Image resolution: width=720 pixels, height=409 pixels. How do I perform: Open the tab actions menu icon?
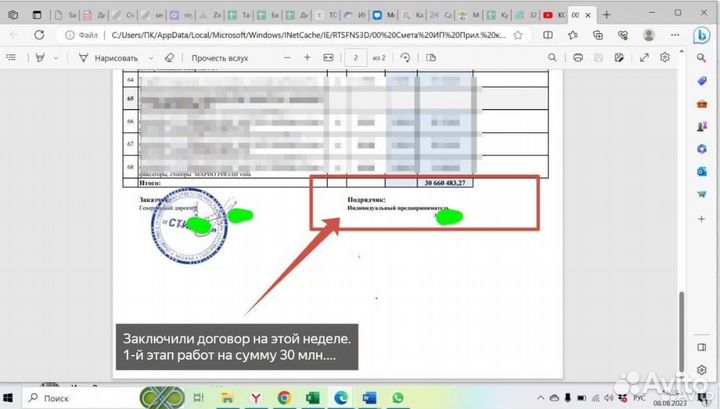point(37,15)
